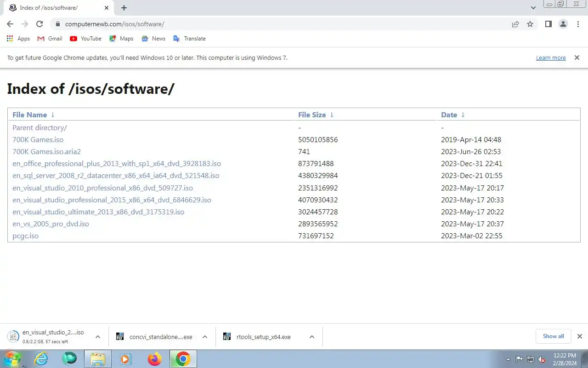Focus the address bar URL

[114, 24]
